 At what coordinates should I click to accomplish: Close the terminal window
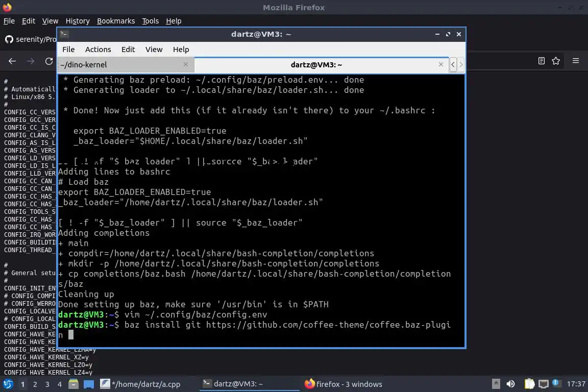click(459, 34)
